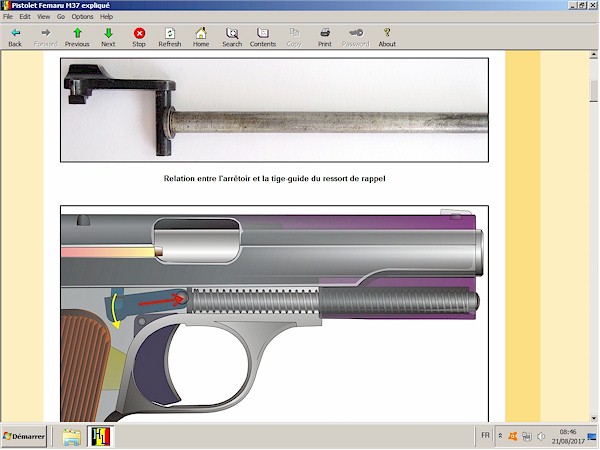Viewport: 600px width, 450px height.
Task: Click the scrollbar up arrow
Action: pos(593,55)
